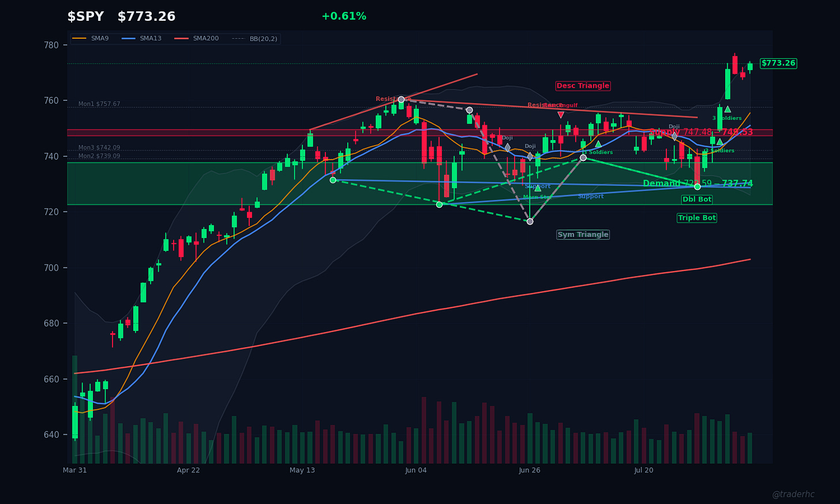Click the 640 y-axis price label
This screenshot has height=504, width=840.
coord(51,435)
